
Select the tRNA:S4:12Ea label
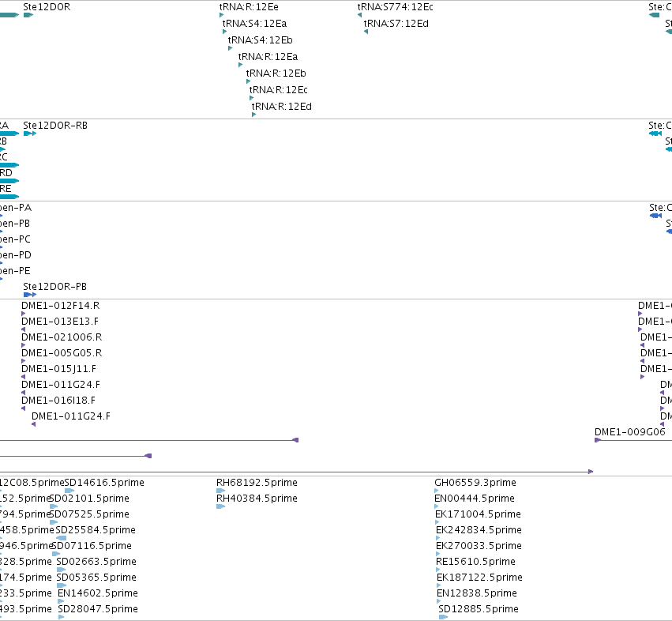coord(254,24)
